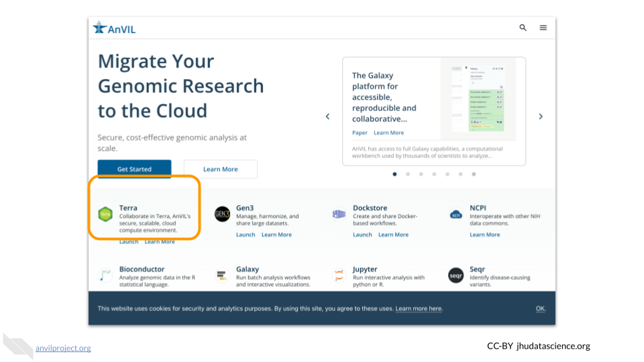Select the fourth carousel dot

pyautogui.click(x=434, y=174)
